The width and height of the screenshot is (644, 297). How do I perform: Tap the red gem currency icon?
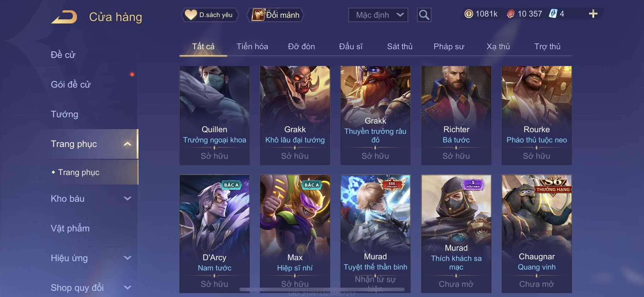(511, 14)
